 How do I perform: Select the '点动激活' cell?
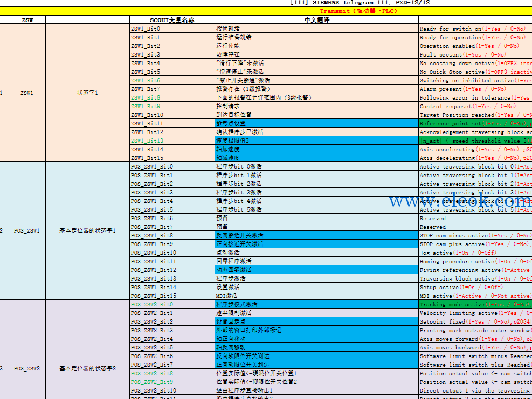coord(316,253)
